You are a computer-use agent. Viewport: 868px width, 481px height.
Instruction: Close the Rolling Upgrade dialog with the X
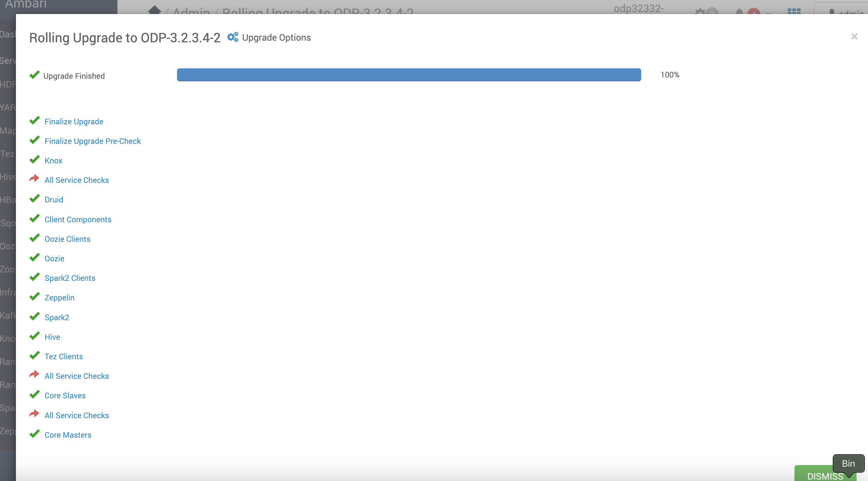point(854,36)
